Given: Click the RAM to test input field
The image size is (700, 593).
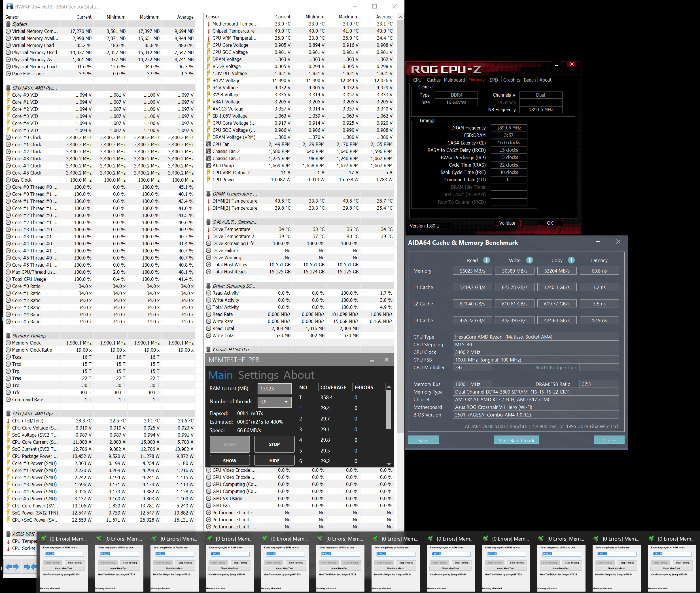Looking at the screenshot, I should point(274,389).
